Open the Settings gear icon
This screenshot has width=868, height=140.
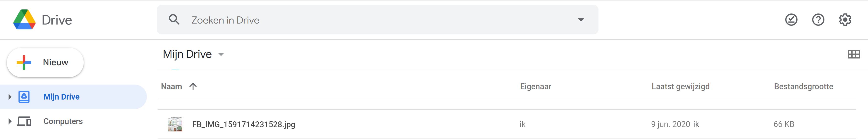coord(845,20)
